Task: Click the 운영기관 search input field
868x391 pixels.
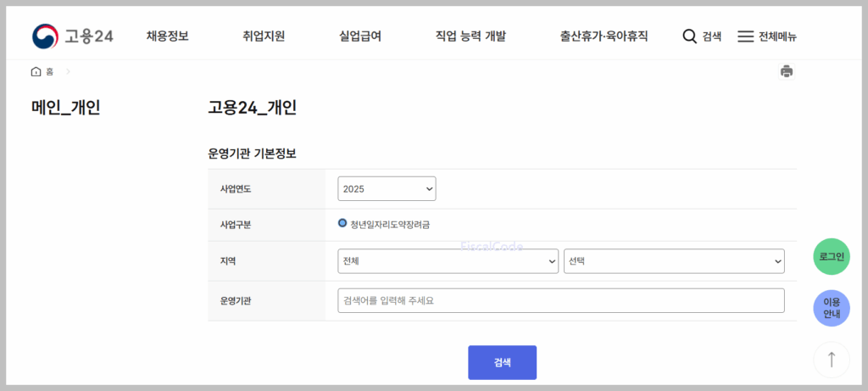Action: pyautogui.click(x=560, y=300)
